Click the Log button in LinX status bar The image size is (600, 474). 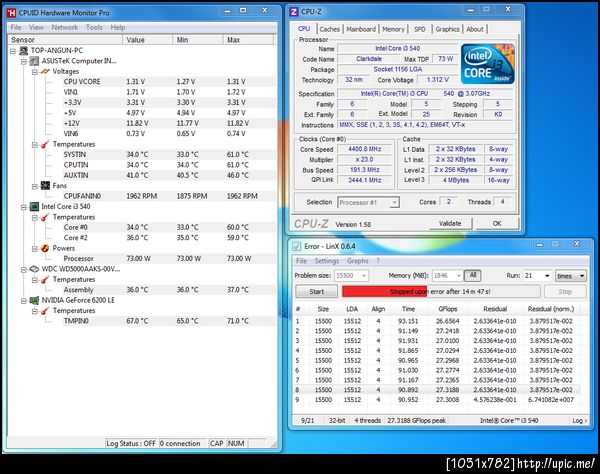579,420
